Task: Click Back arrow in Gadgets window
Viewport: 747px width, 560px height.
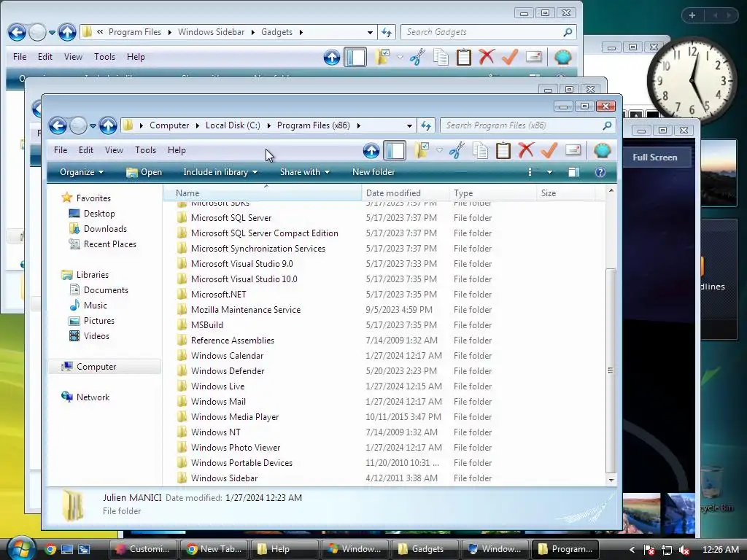Action: (18, 32)
